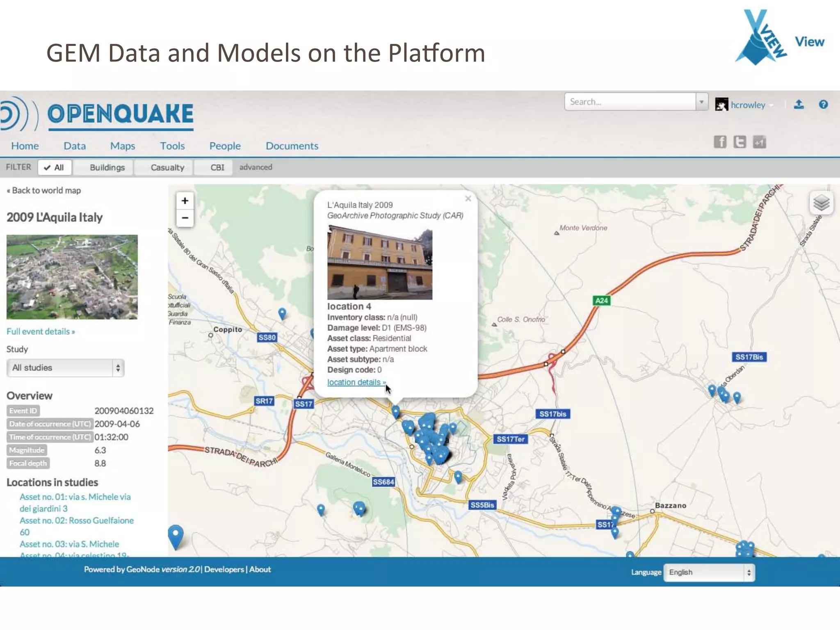Click the Event ID label
The height and width of the screenshot is (630, 840).
(23, 411)
